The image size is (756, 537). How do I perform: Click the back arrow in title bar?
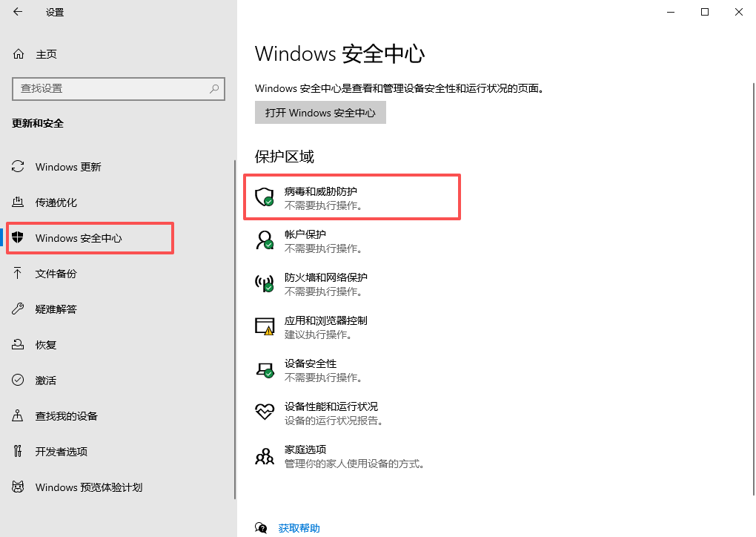pyautogui.click(x=18, y=12)
